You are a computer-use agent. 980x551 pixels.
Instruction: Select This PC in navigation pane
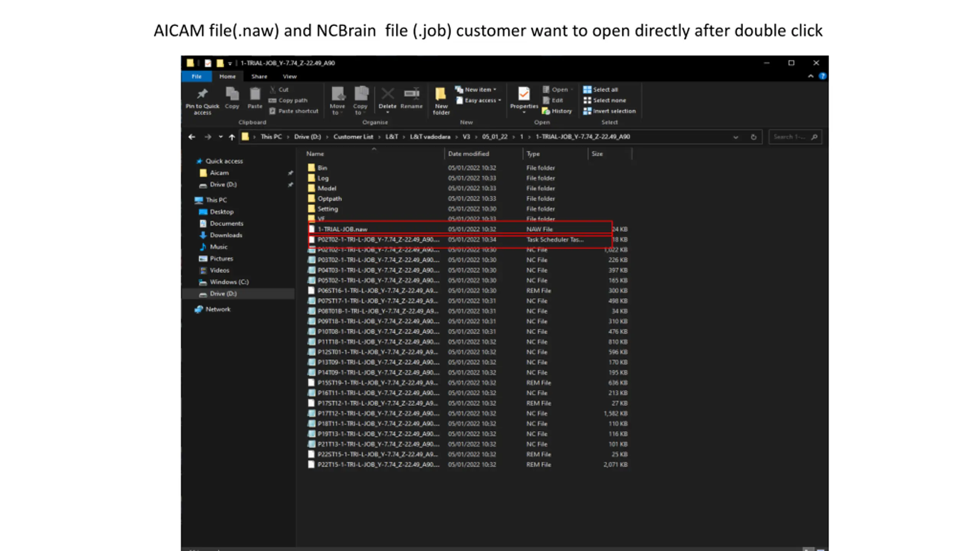pos(216,200)
